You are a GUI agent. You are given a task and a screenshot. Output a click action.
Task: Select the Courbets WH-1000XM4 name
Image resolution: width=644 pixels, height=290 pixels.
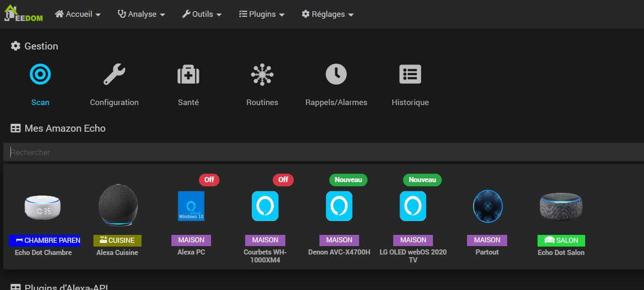click(265, 256)
